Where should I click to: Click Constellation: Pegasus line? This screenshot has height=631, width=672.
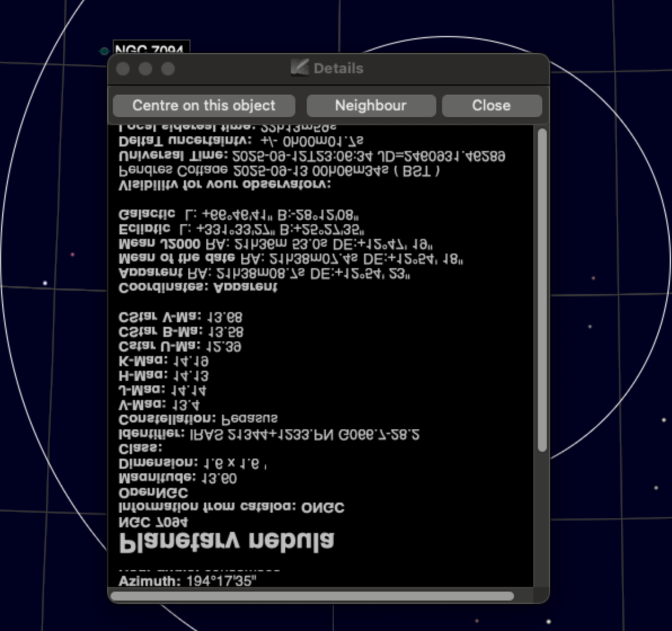click(198, 419)
